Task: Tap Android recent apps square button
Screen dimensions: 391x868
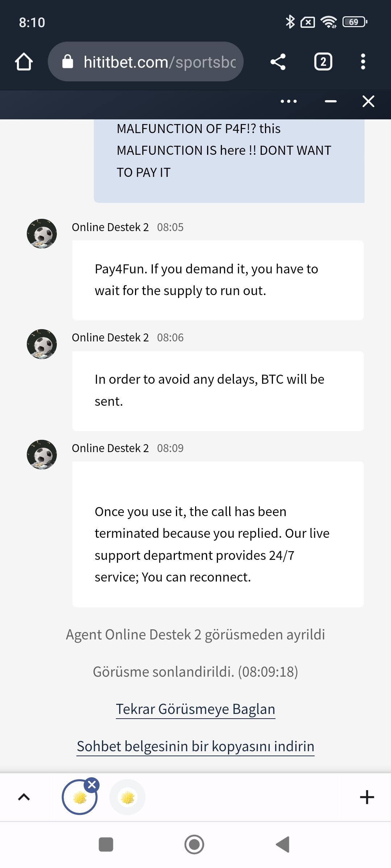Action: coord(106,844)
